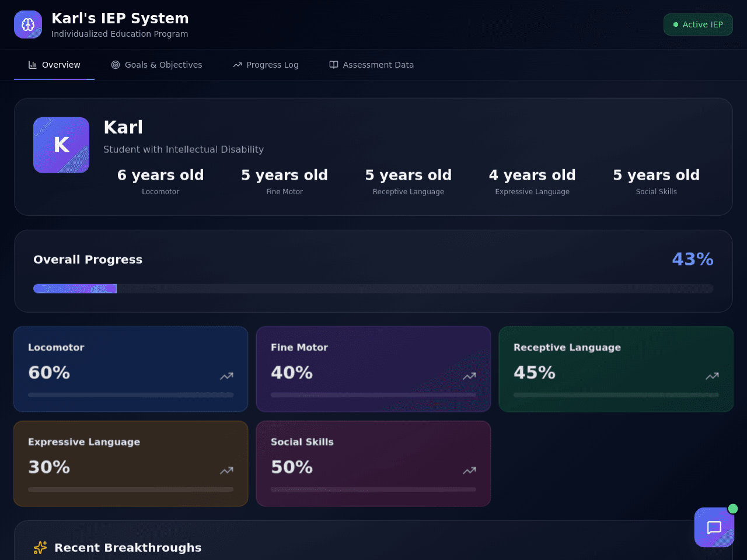This screenshot has height=560, width=747.
Task: Click the book icon on Assessment Data tab
Action: coord(334,65)
